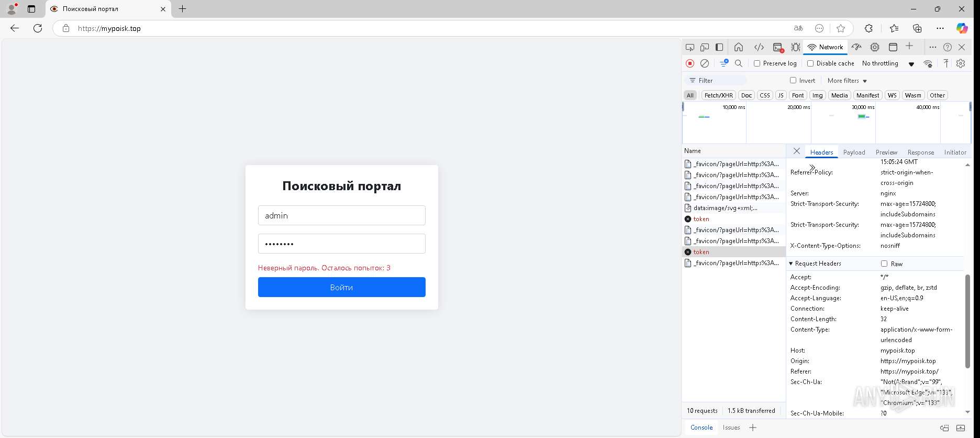Clear the network log
The height and width of the screenshot is (438, 980).
point(705,63)
